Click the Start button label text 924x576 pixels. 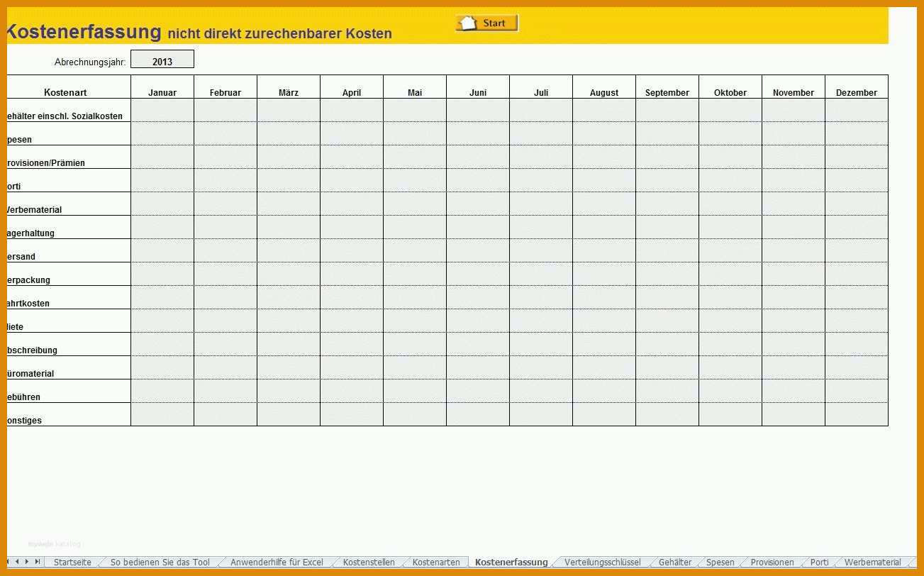(494, 23)
